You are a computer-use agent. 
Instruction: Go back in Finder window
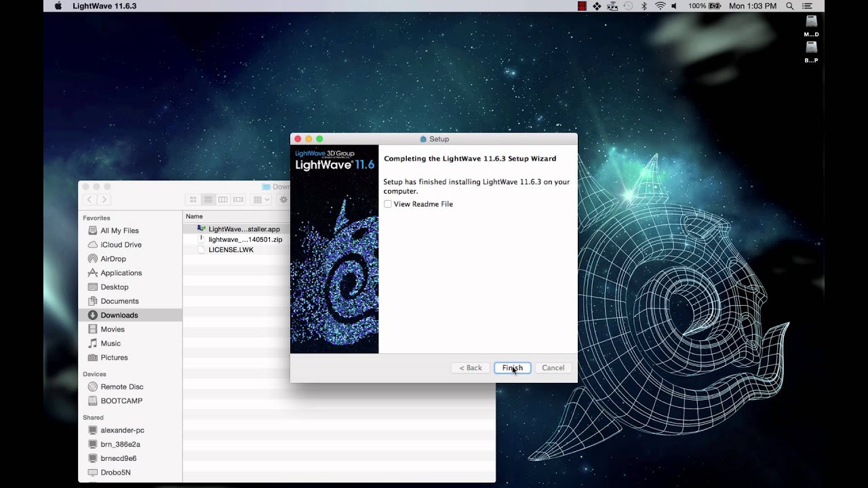click(x=90, y=199)
